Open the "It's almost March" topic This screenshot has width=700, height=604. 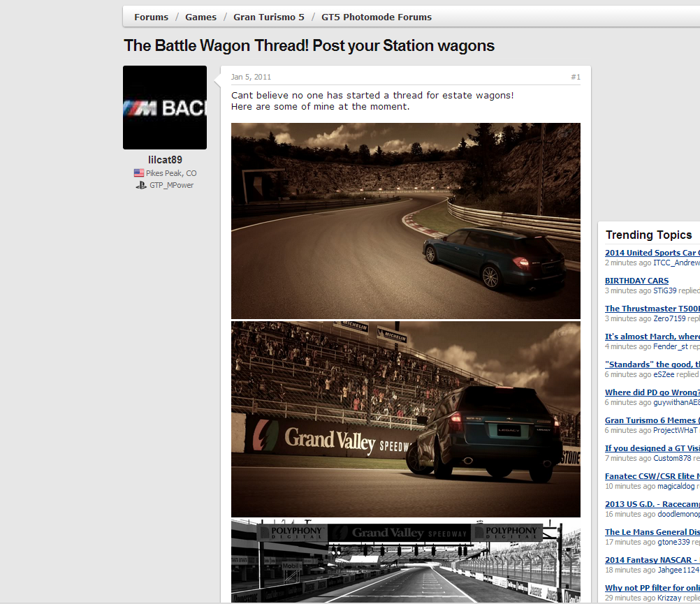coord(652,337)
